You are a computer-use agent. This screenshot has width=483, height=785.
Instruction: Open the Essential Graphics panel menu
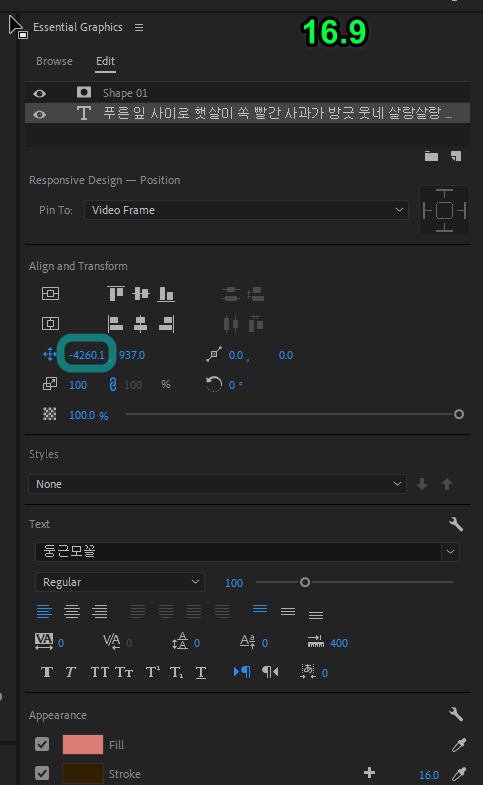pos(139,28)
